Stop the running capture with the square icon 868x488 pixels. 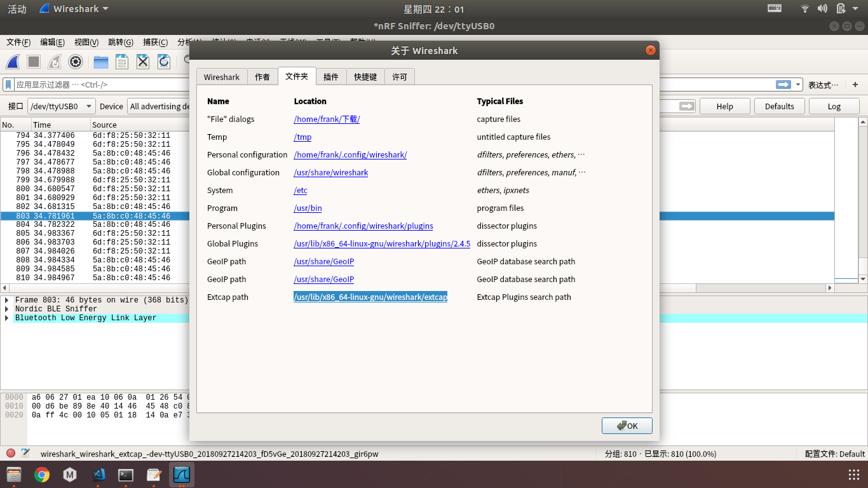pos(34,62)
